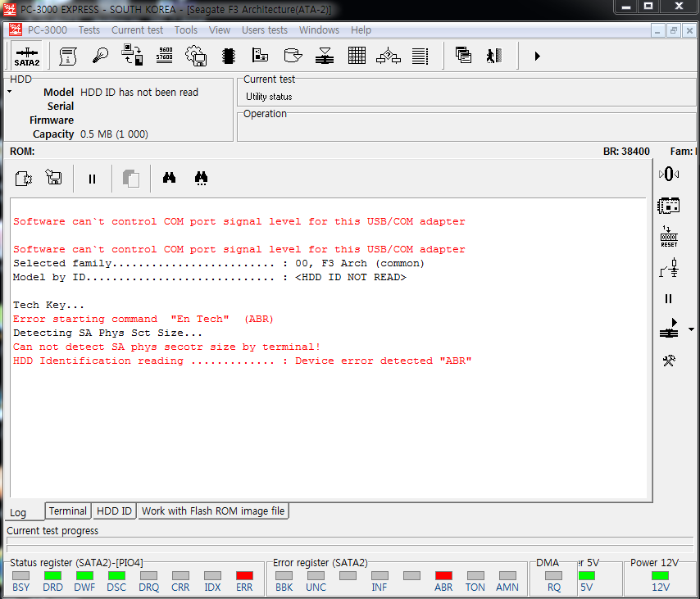Open the HDD info scroll icon

pyautogui.click(x=68, y=57)
